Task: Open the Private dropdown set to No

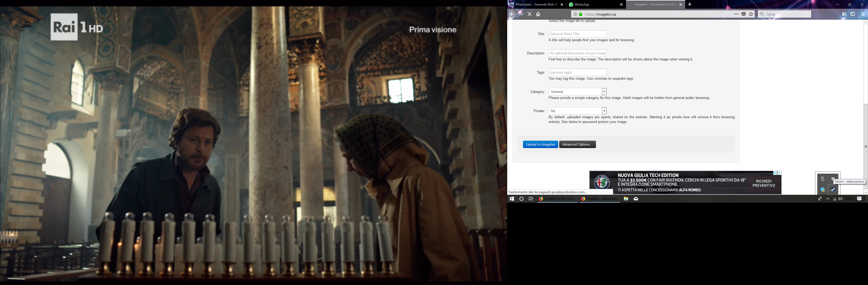Action: (x=577, y=111)
